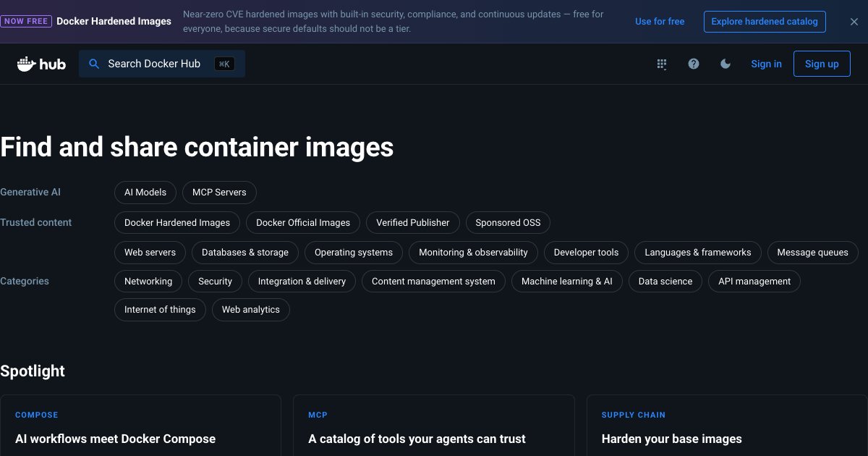Dismiss the Docker Hardened Images banner
The height and width of the screenshot is (456, 868).
tap(854, 22)
